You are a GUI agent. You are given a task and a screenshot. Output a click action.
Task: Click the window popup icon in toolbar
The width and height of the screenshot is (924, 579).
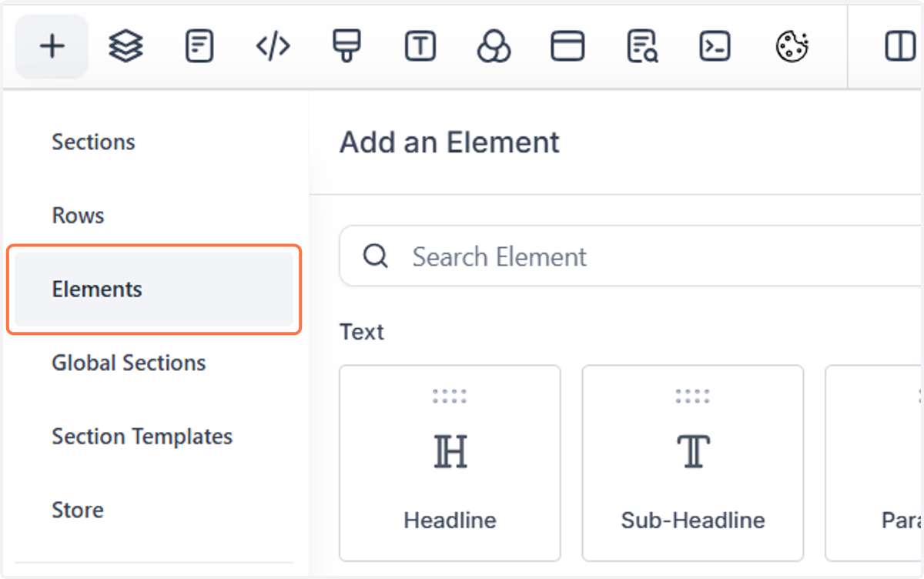pos(567,47)
